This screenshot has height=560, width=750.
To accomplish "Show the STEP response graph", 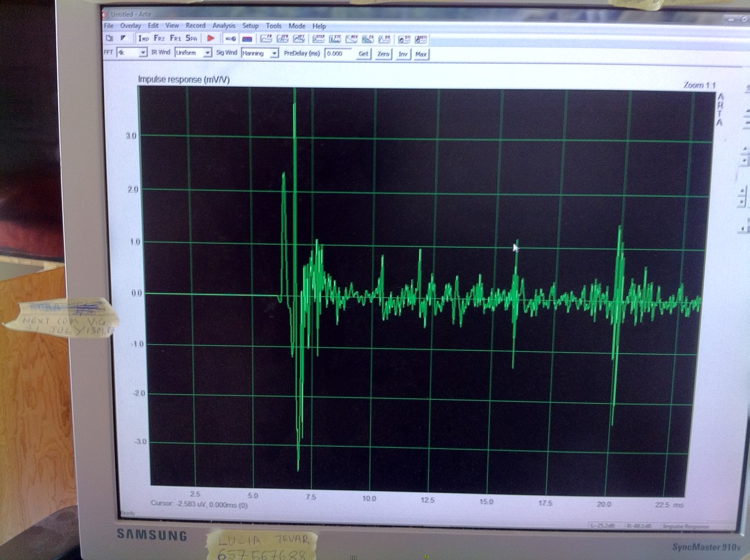I will [318, 39].
